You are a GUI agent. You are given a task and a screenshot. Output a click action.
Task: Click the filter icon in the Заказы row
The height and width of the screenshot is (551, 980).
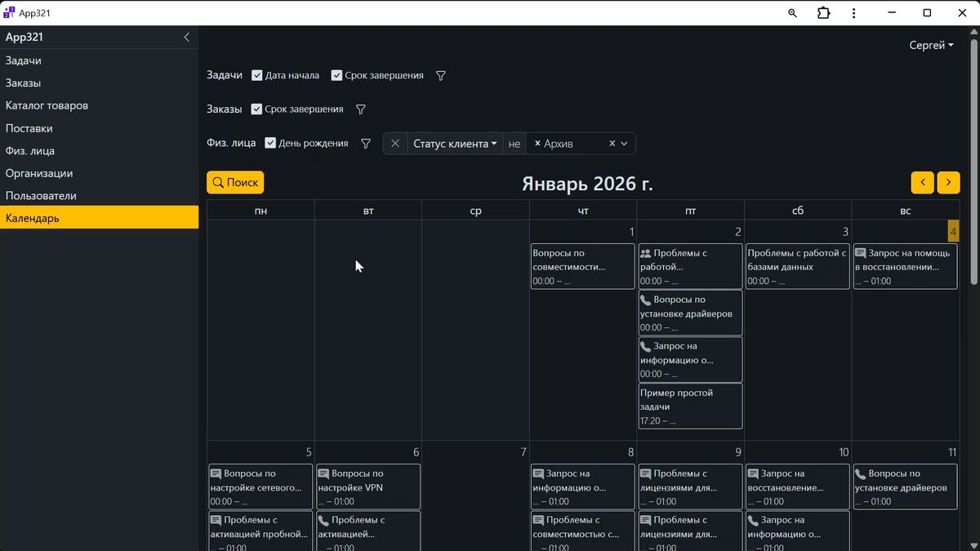coord(360,109)
